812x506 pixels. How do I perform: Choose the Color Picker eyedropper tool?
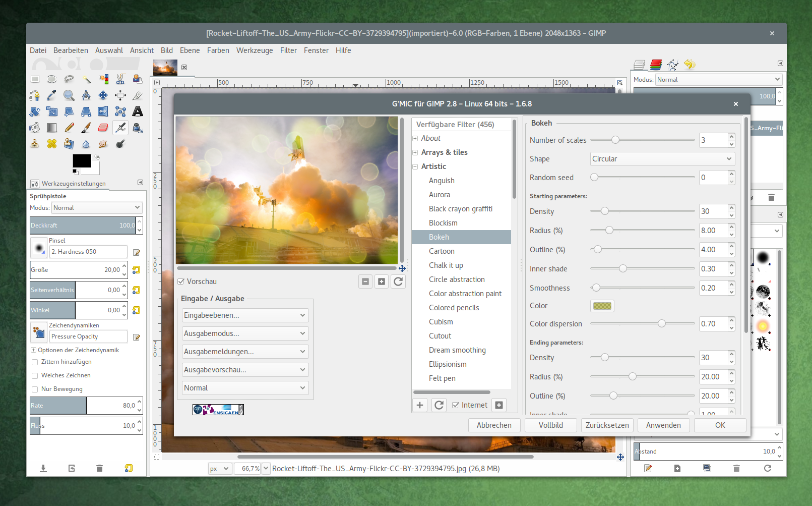(51, 95)
